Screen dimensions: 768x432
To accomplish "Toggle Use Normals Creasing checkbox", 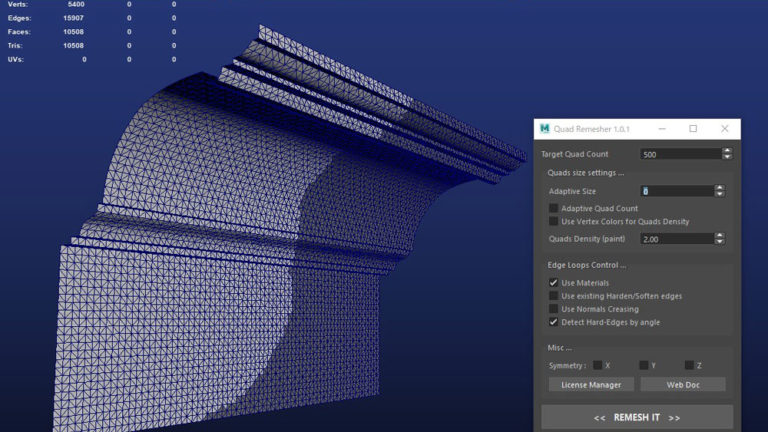I will click(x=554, y=309).
